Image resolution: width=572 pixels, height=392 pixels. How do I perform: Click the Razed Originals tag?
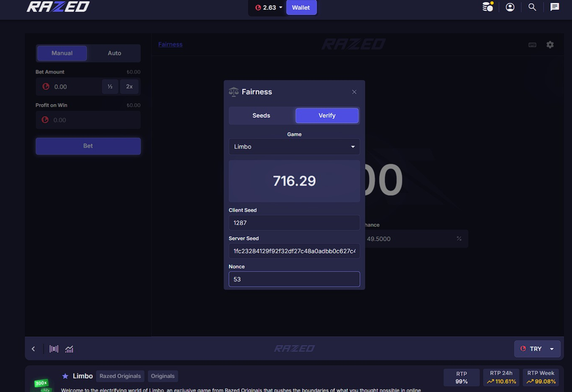[x=120, y=376]
